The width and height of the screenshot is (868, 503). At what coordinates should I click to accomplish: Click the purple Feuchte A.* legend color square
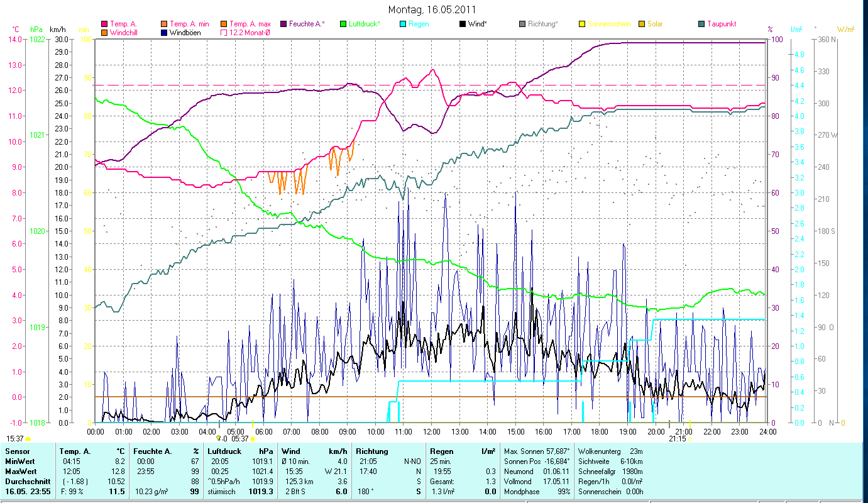click(x=282, y=24)
